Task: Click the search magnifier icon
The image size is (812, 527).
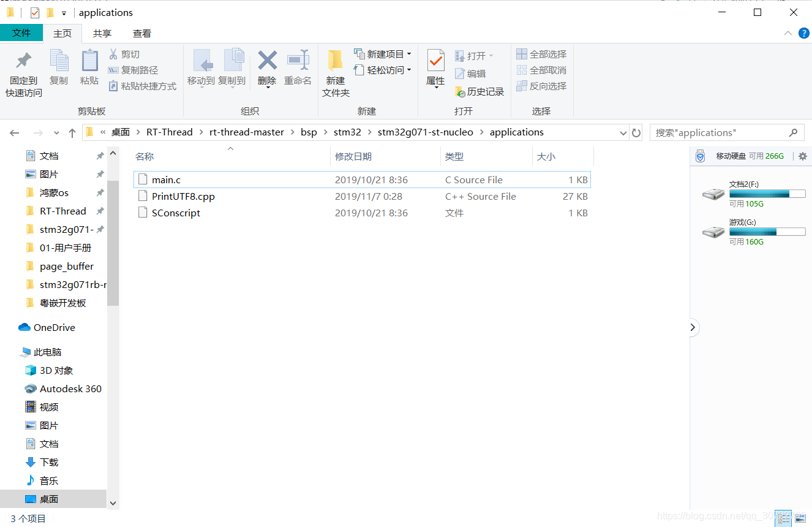Action: click(793, 132)
